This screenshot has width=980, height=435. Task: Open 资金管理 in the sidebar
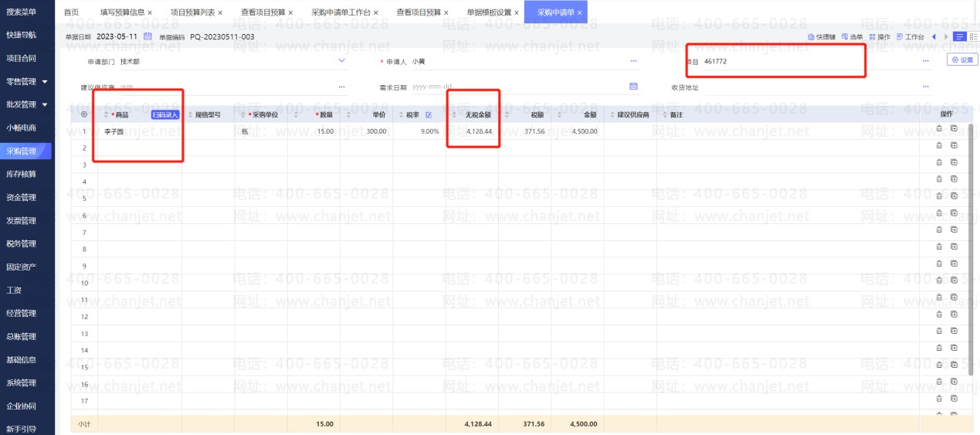point(22,197)
